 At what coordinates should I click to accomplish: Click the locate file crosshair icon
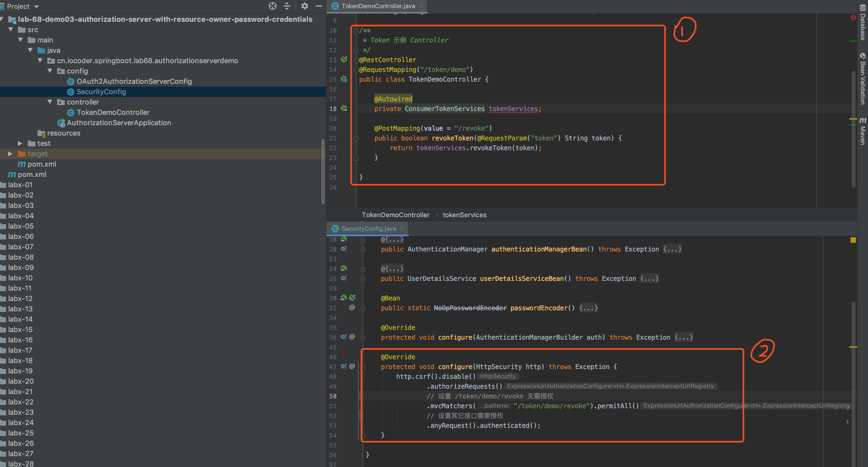point(272,6)
